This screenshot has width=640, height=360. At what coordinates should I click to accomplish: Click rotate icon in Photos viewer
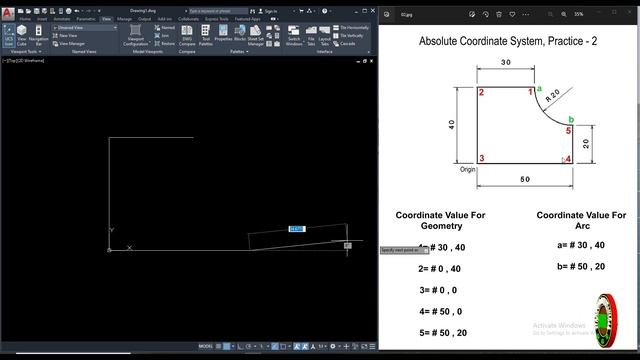(x=485, y=14)
